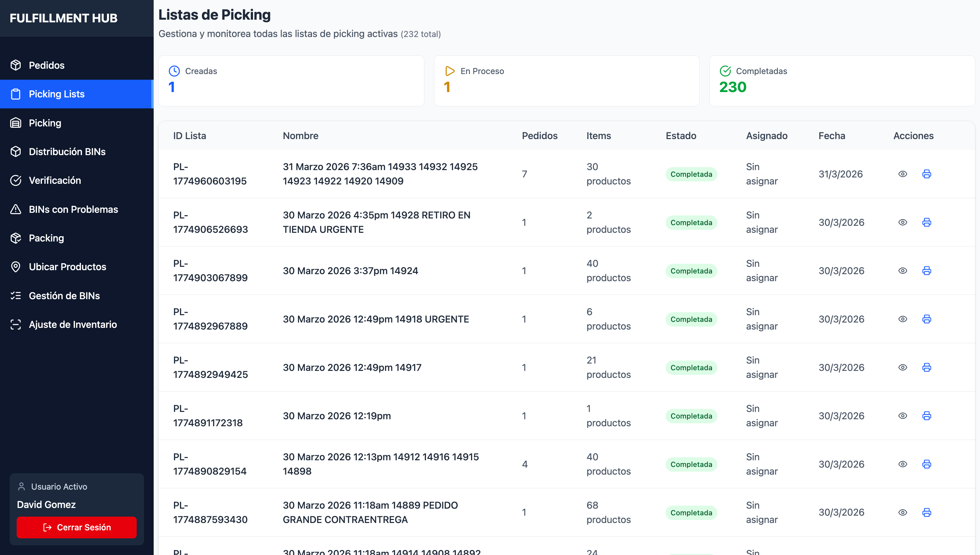Click the Verificación check-circle icon
This screenshot has height=555, width=980.
[x=16, y=180]
